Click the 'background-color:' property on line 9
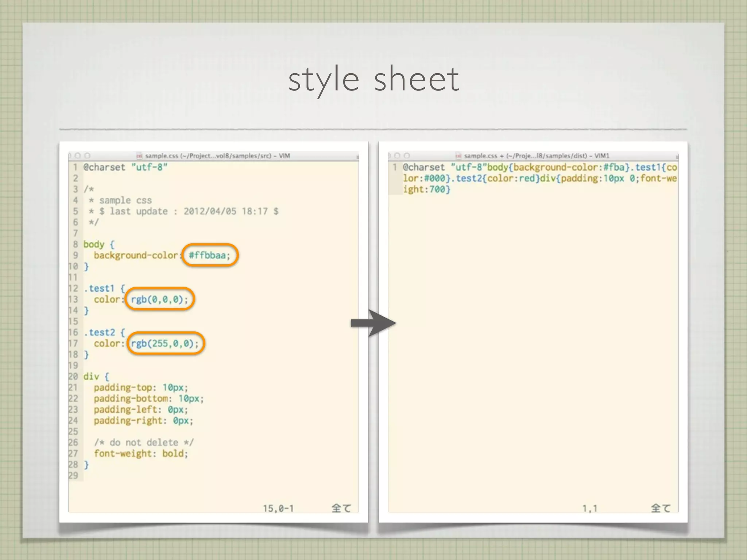This screenshot has width=747, height=560. point(138,255)
